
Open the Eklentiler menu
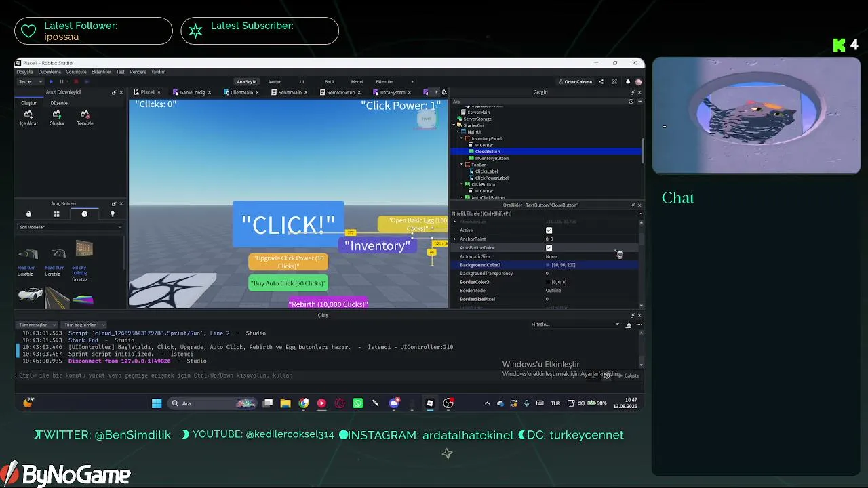(x=101, y=72)
